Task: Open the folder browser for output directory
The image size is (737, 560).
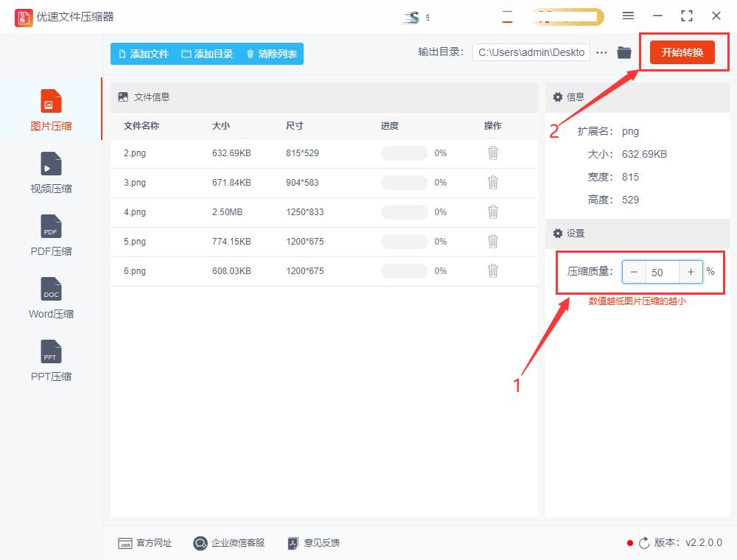Action: (x=623, y=52)
